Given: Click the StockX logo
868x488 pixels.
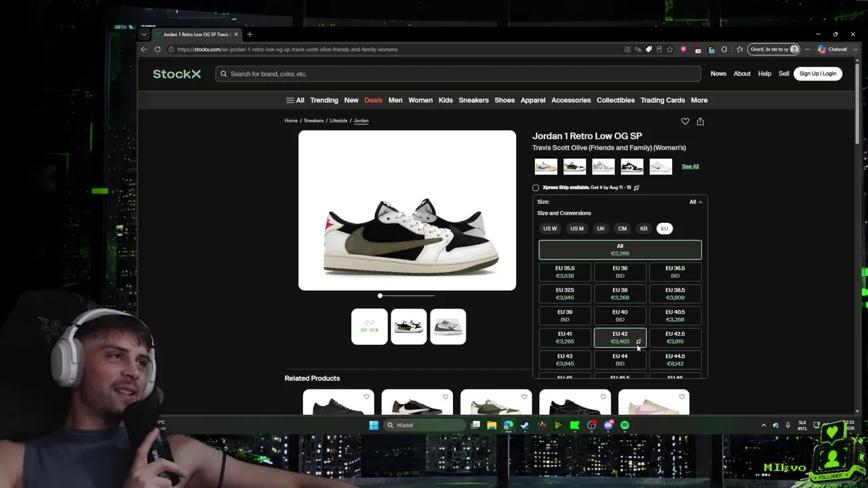Looking at the screenshot, I should point(176,74).
